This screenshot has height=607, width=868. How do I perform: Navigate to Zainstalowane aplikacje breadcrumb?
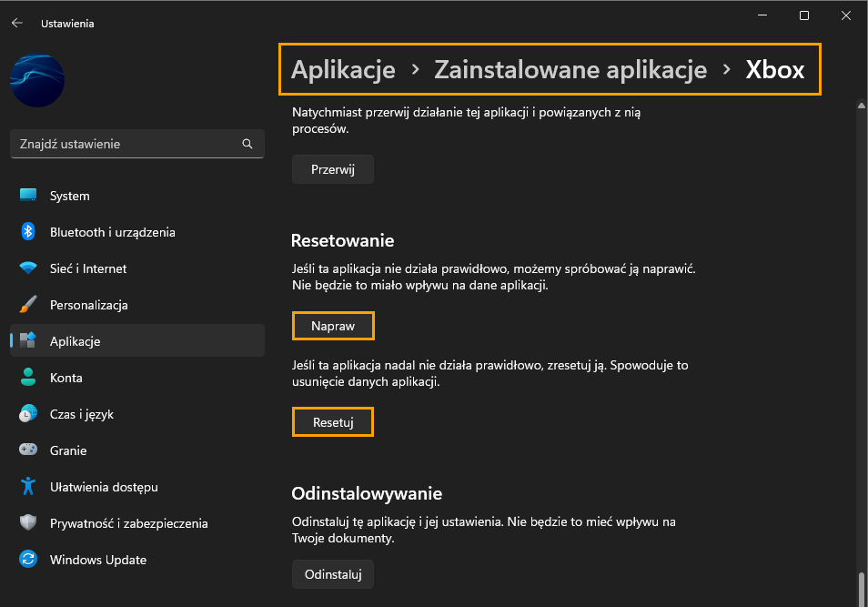click(x=570, y=70)
